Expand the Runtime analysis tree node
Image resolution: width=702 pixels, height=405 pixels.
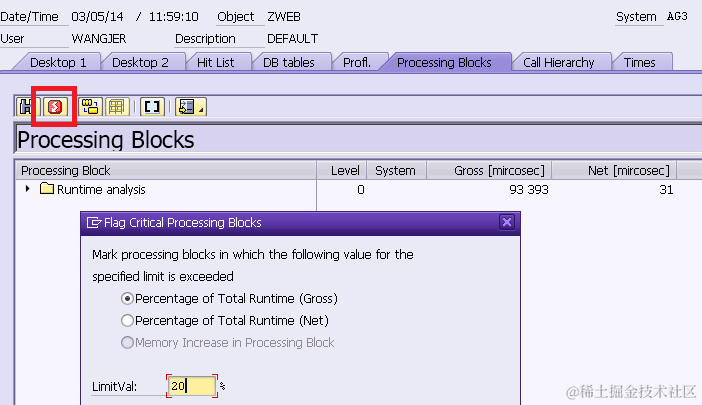pyautogui.click(x=28, y=189)
